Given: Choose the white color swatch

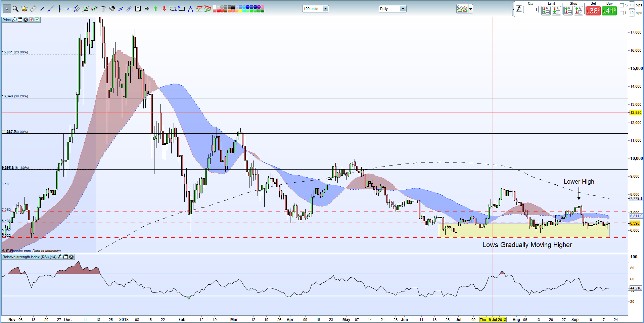Looking at the screenshot, I should (x=214, y=7).
